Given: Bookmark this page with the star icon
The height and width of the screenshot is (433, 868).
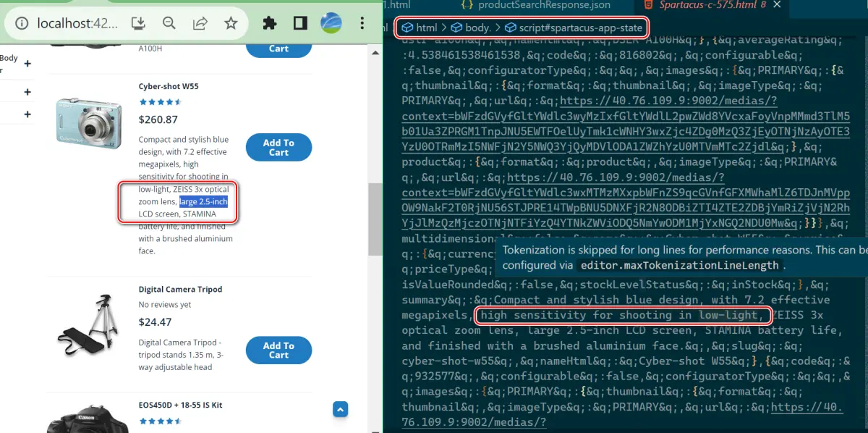Looking at the screenshot, I should [231, 23].
